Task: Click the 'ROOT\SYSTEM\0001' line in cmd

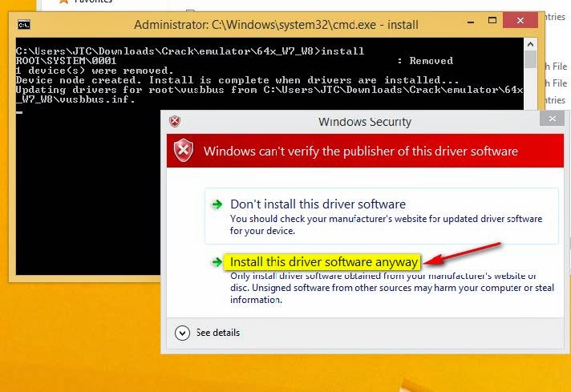Action: point(66,61)
